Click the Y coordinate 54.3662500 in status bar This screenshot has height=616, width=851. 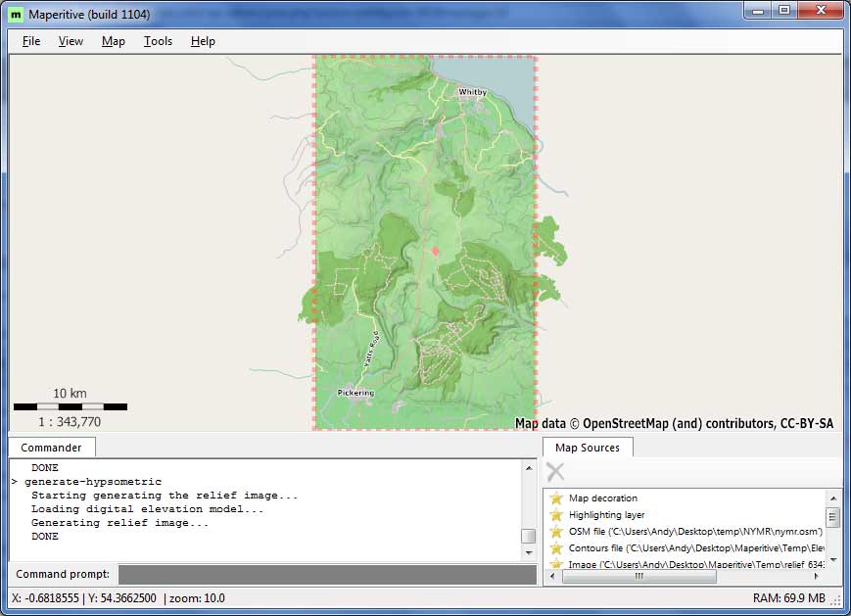click(122, 598)
